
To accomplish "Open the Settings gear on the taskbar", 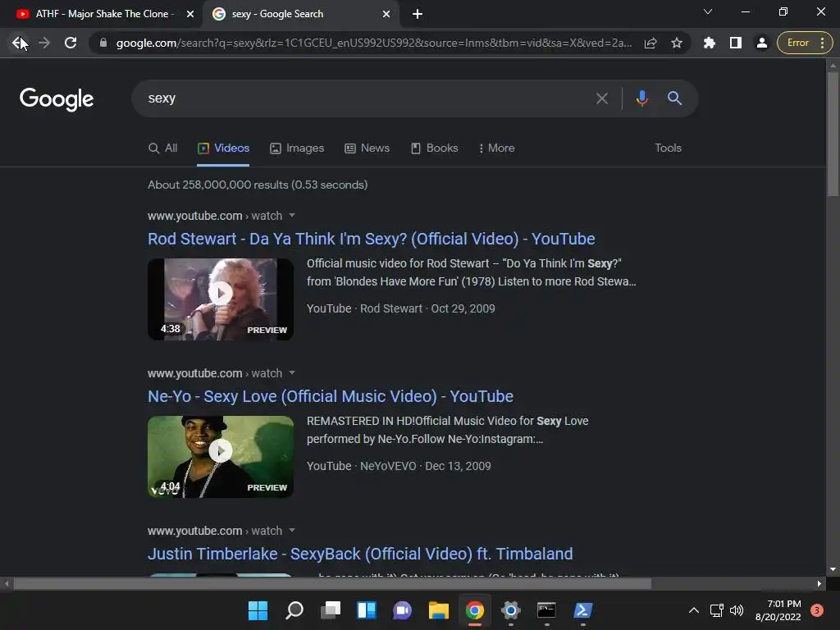I will click(x=510, y=610).
